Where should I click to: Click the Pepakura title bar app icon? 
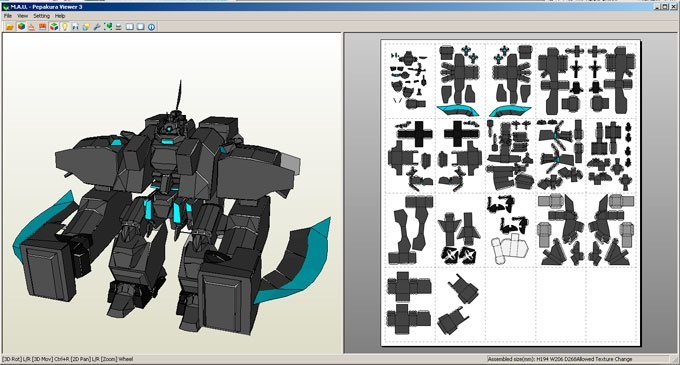(x=5, y=7)
